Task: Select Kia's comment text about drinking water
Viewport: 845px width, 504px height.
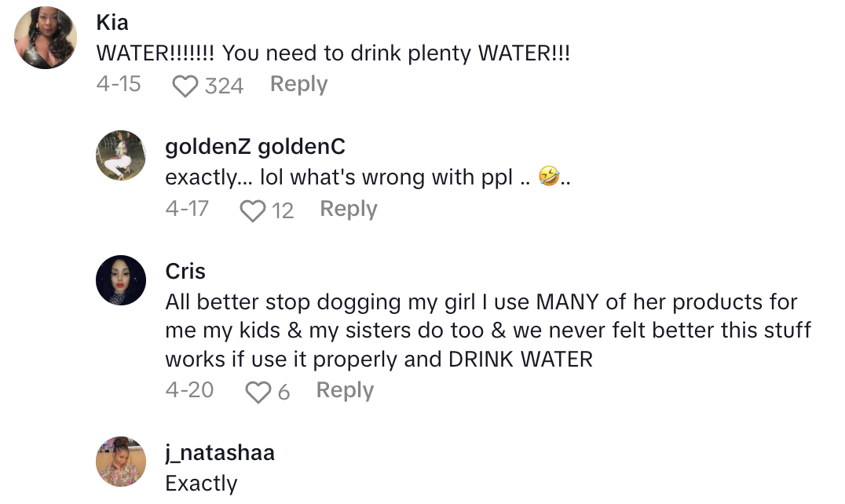Action: tap(333, 54)
